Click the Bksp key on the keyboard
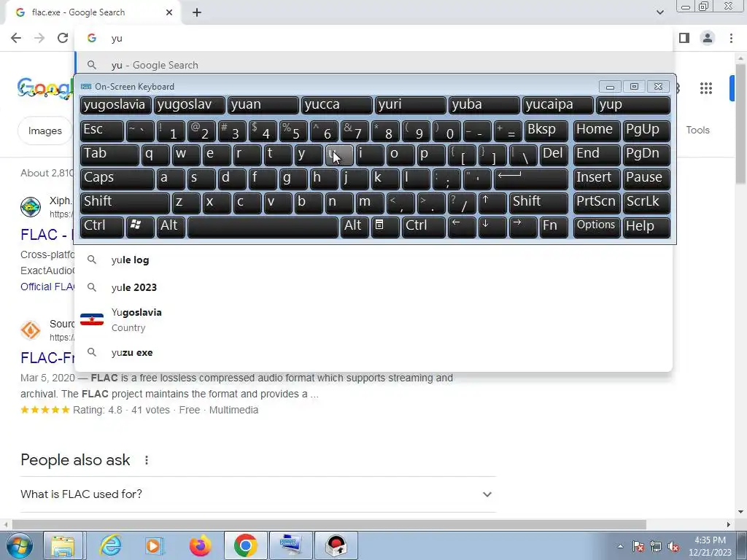The width and height of the screenshot is (747, 560). click(x=546, y=131)
